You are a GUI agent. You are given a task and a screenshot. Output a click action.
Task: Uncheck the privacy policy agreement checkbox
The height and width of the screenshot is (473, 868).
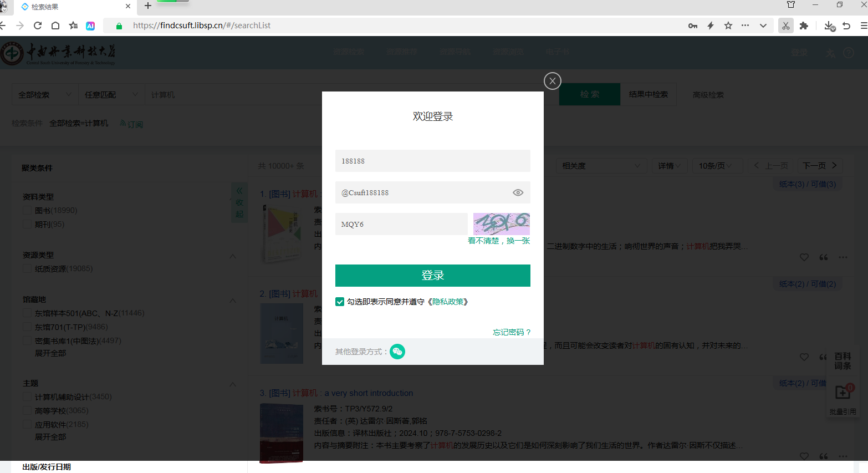[x=340, y=302]
